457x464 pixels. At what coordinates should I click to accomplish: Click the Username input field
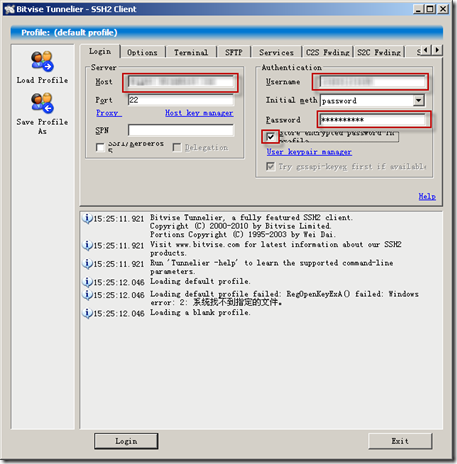372,82
